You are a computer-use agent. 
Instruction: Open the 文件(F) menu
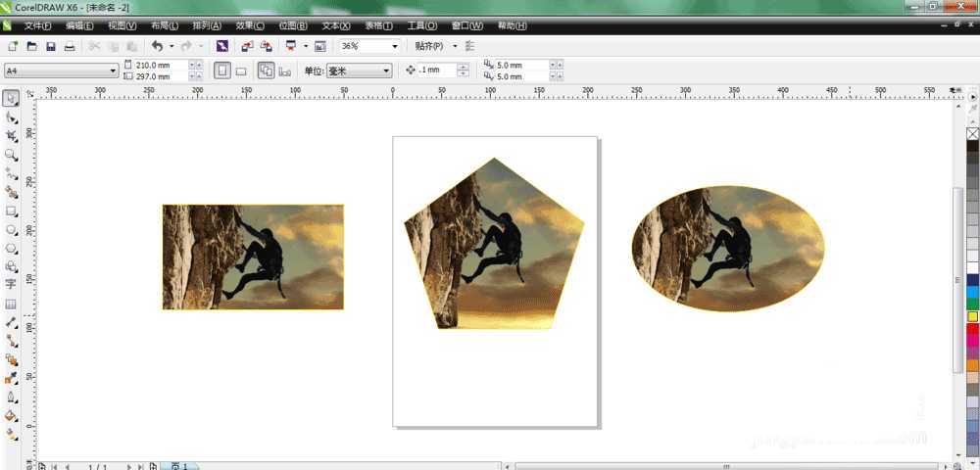pos(37,25)
